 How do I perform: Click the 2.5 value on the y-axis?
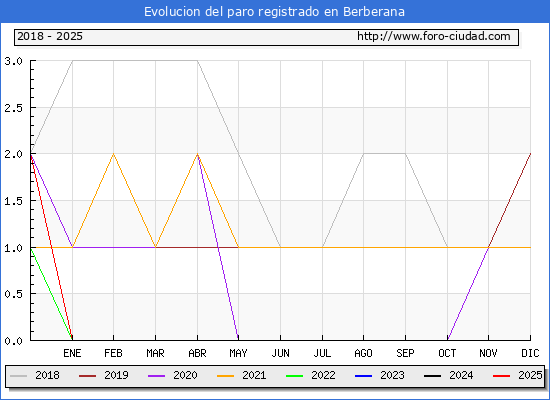click(x=13, y=108)
